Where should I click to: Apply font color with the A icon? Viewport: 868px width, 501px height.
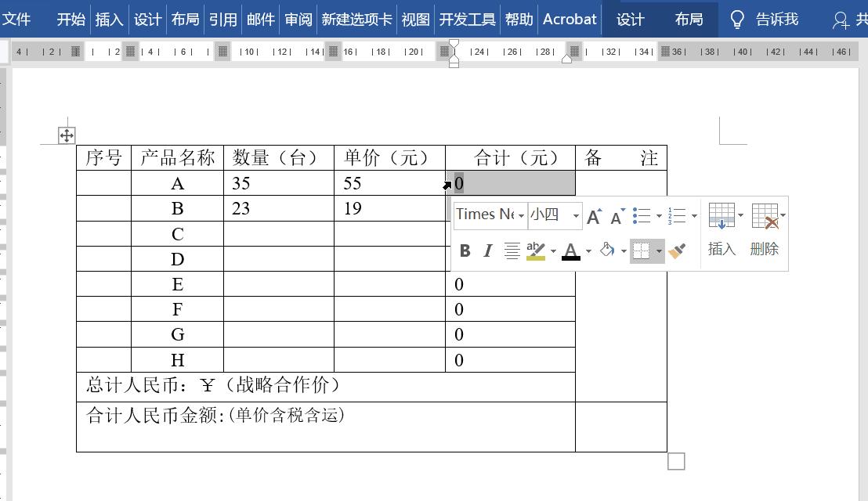coord(571,250)
